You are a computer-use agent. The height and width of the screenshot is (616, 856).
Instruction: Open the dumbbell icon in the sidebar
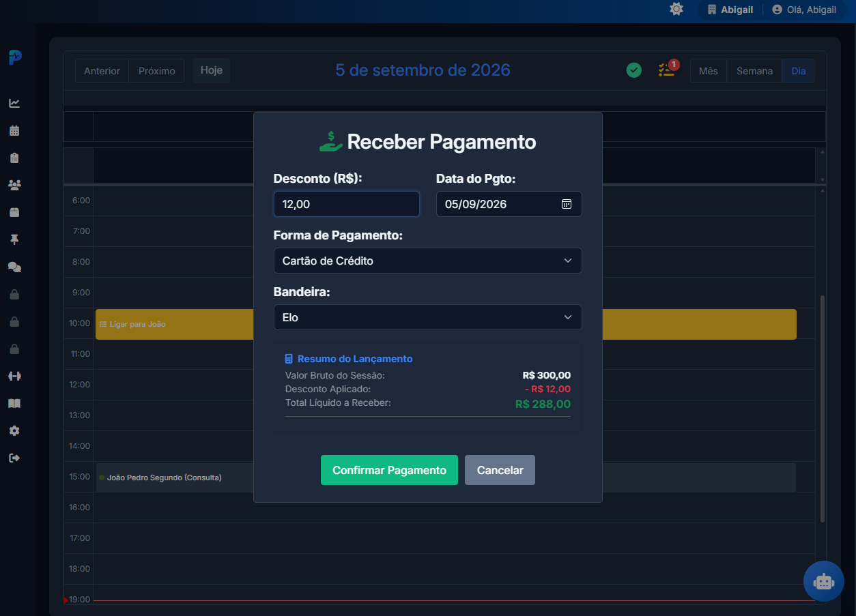(x=14, y=376)
